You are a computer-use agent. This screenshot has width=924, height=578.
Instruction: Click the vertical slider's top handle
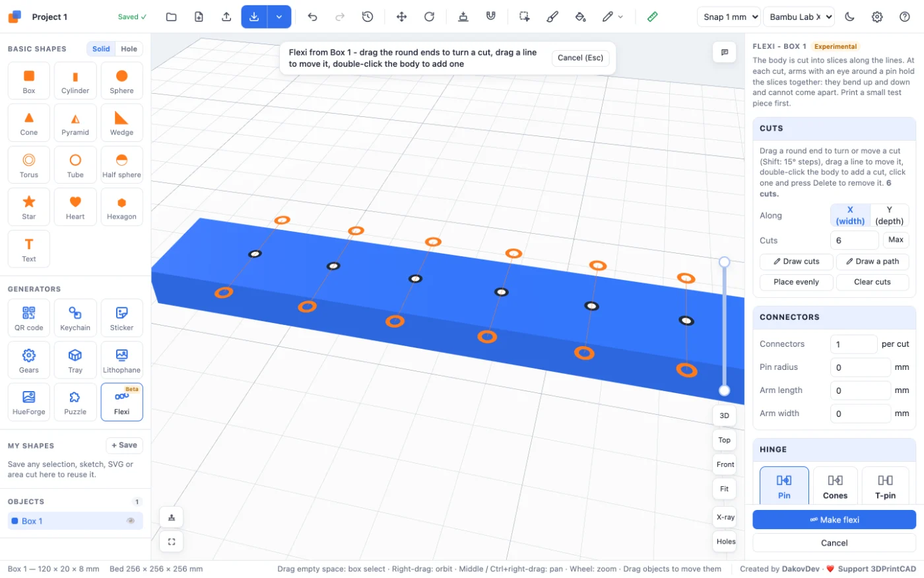pyautogui.click(x=724, y=262)
